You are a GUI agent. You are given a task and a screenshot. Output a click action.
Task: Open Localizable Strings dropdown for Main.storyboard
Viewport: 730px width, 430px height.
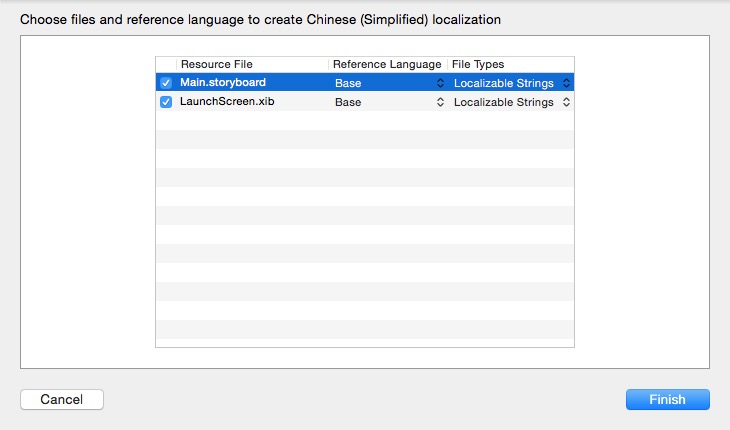coord(510,83)
